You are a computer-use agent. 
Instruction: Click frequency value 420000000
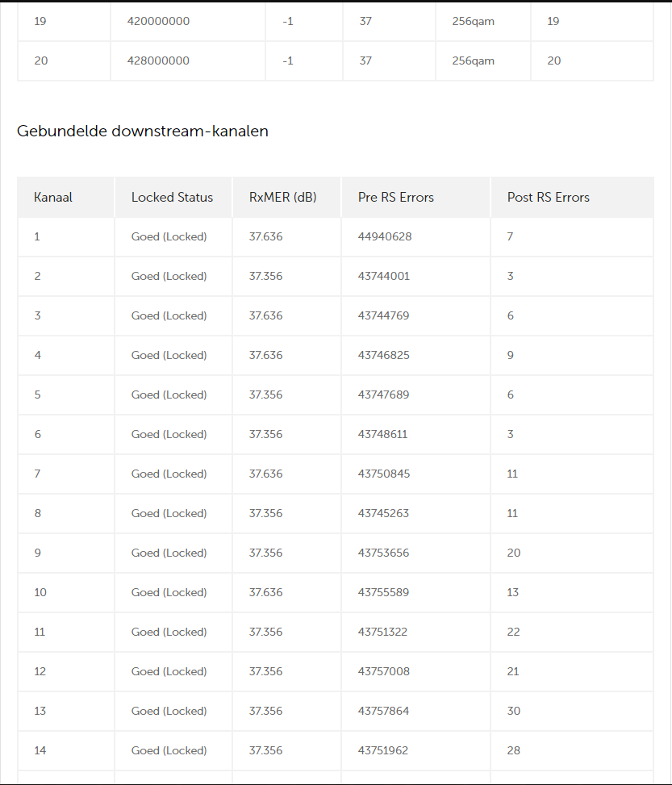click(158, 21)
